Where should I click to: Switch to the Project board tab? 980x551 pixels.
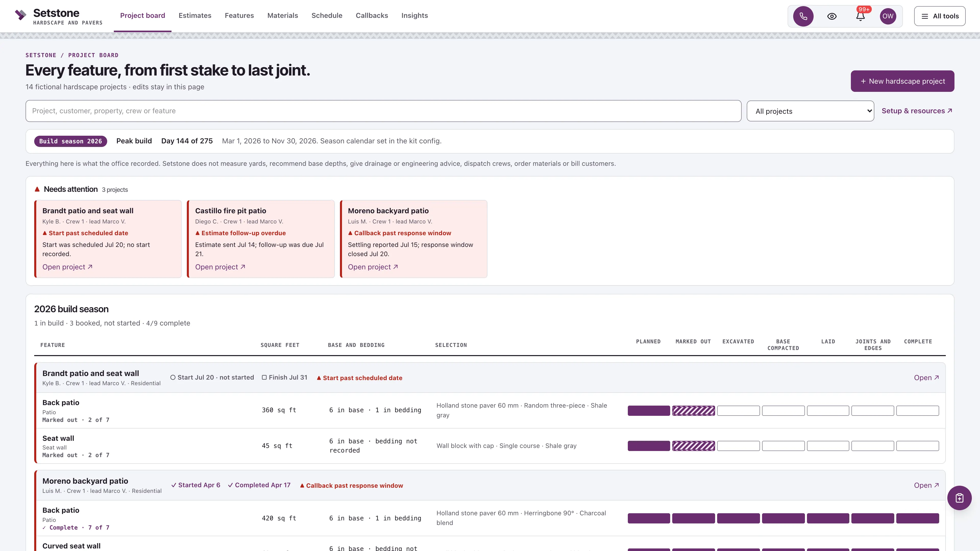(142, 16)
